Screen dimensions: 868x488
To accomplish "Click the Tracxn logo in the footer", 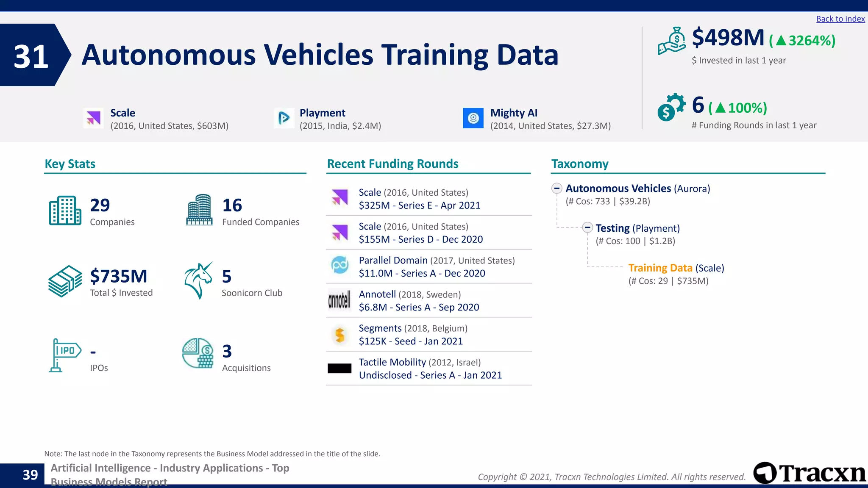I will tap(810, 473).
